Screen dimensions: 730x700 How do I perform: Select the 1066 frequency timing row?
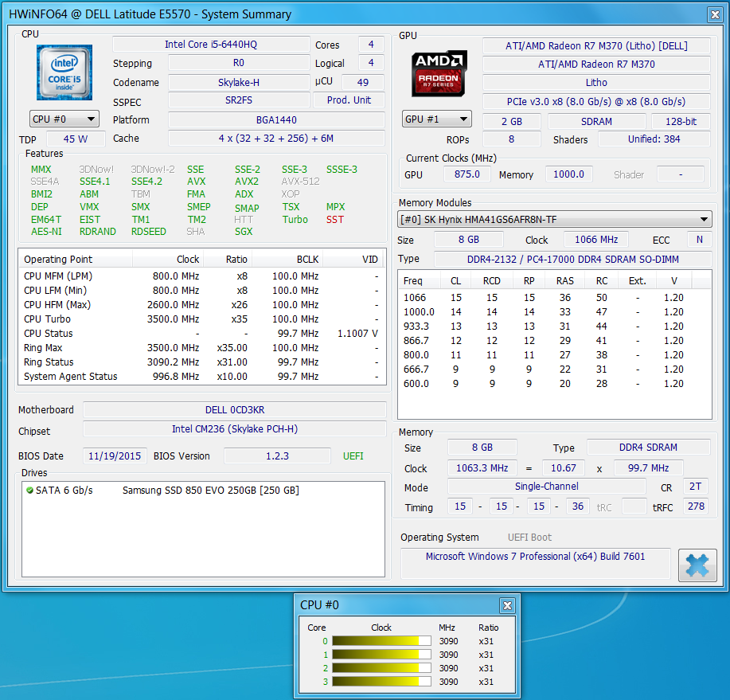[x=555, y=298]
